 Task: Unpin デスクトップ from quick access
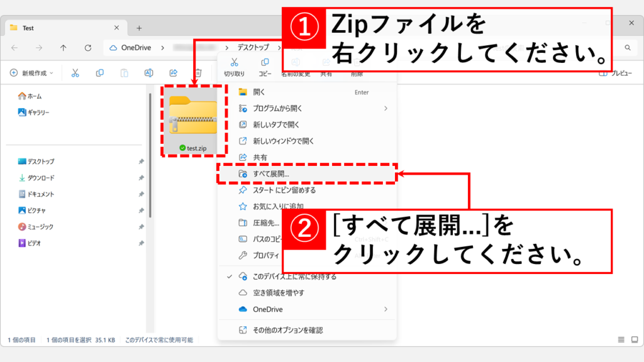(142, 162)
